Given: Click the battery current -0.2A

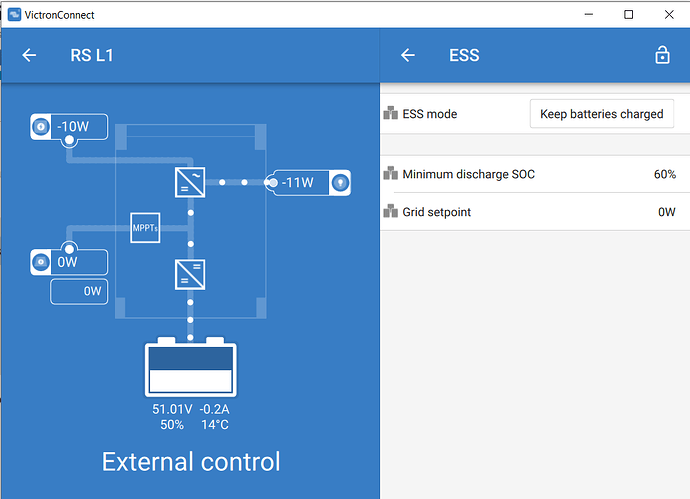Looking at the screenshot, I should [214, 409].
